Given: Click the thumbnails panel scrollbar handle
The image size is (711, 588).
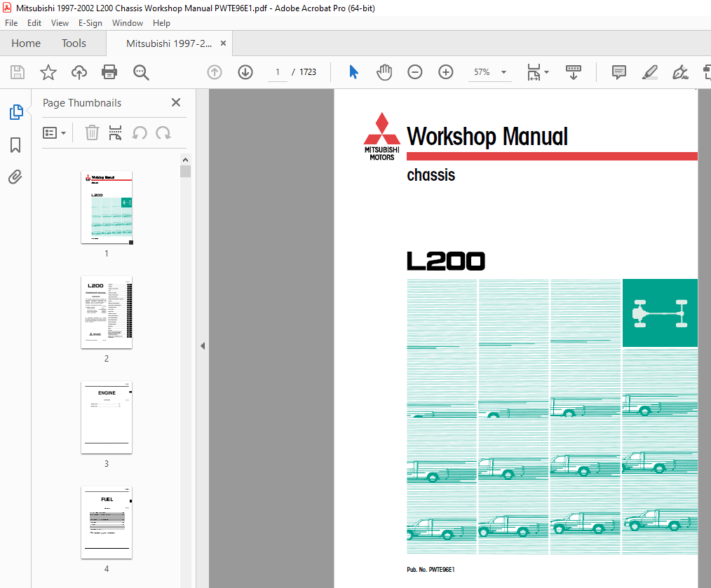Looking at the screenshot, I should point(185,172).
